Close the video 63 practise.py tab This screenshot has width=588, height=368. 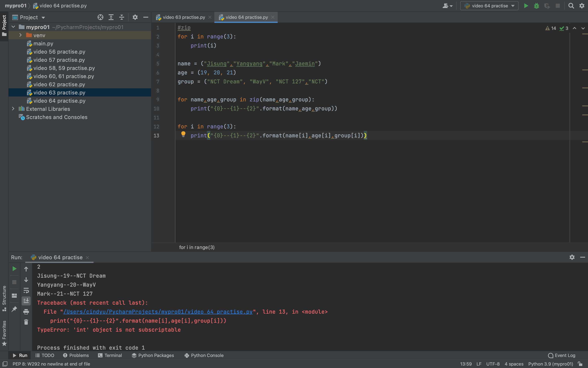tap(210, 17)
